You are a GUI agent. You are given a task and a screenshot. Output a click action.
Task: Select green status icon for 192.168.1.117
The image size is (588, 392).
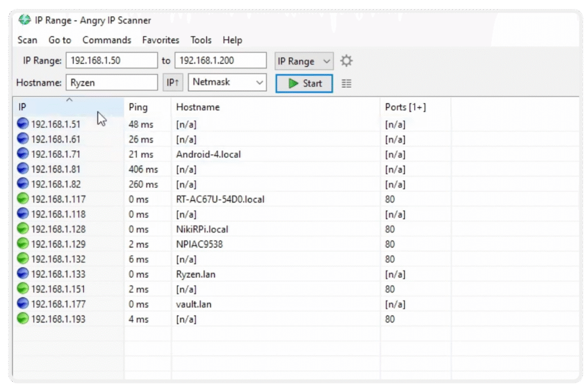(x=23, y=199)
